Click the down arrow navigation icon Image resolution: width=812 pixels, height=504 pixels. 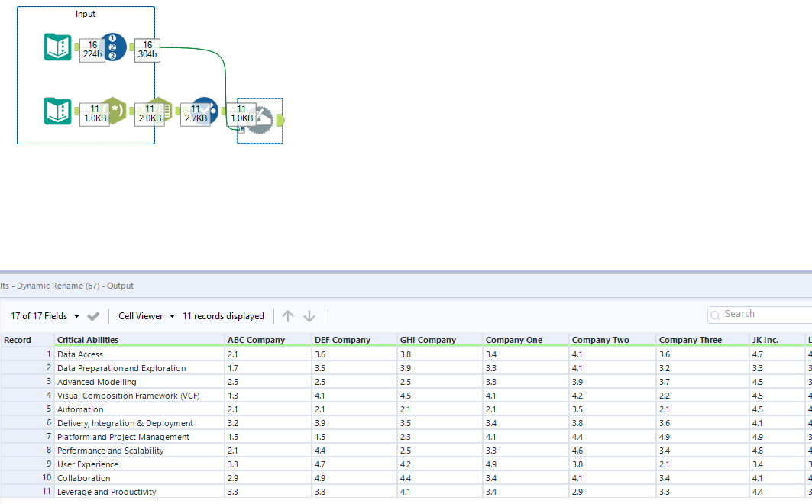tap(309, 315)
